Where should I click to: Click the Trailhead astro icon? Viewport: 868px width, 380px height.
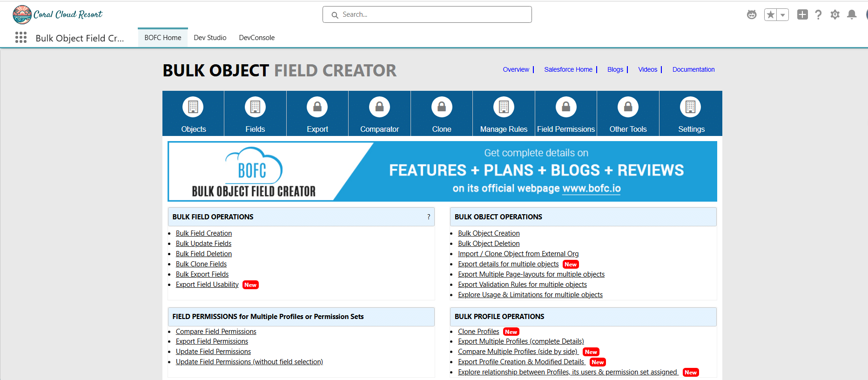click(752, 14)
